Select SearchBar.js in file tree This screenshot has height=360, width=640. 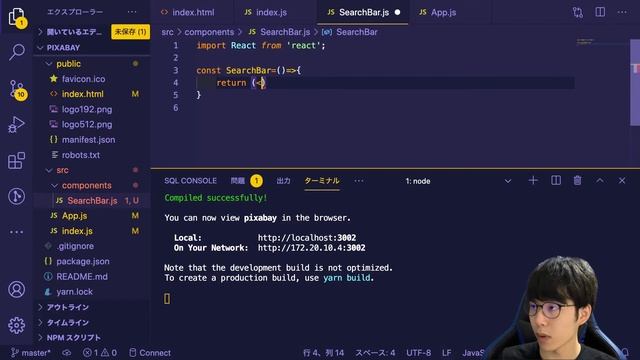tap(92, 200)
